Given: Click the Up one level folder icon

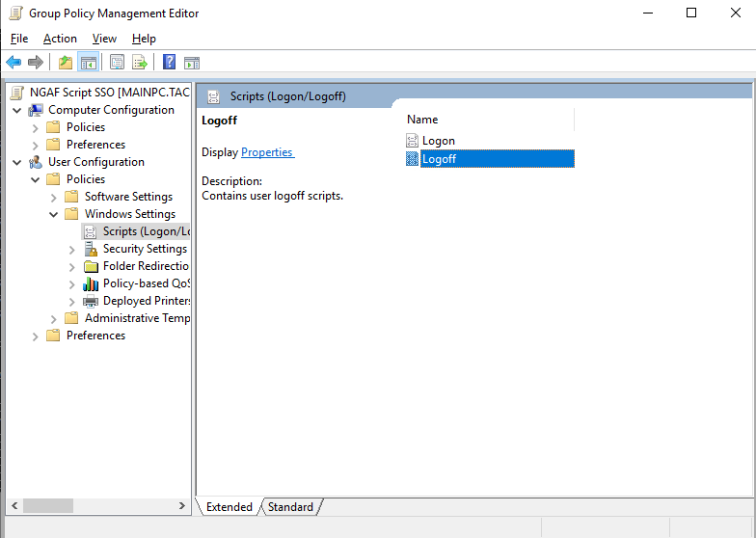Looking at the screenshot, I should (x=65, y=63).
